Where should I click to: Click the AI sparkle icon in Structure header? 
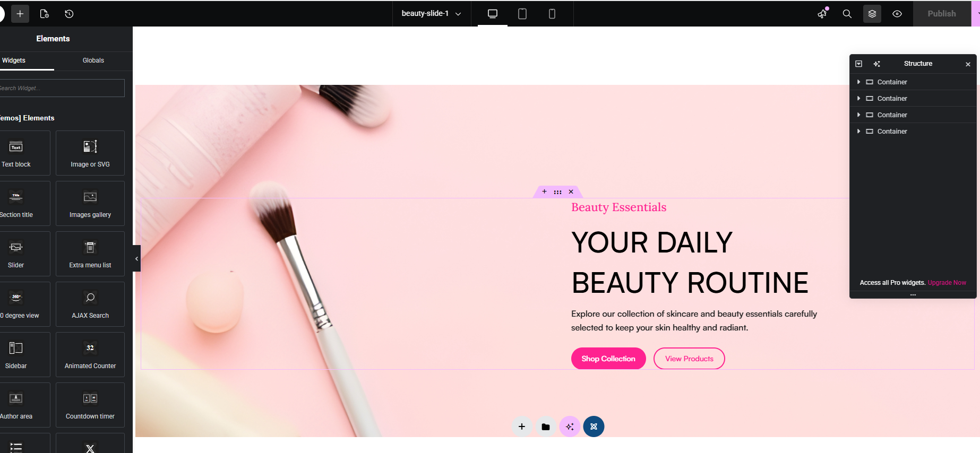(876, 64)
